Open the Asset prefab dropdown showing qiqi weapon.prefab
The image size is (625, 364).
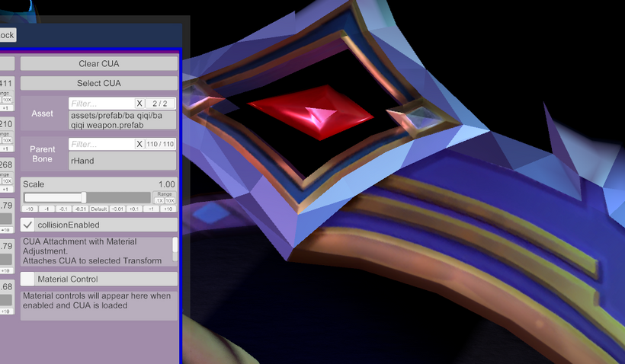pos(123,120)
